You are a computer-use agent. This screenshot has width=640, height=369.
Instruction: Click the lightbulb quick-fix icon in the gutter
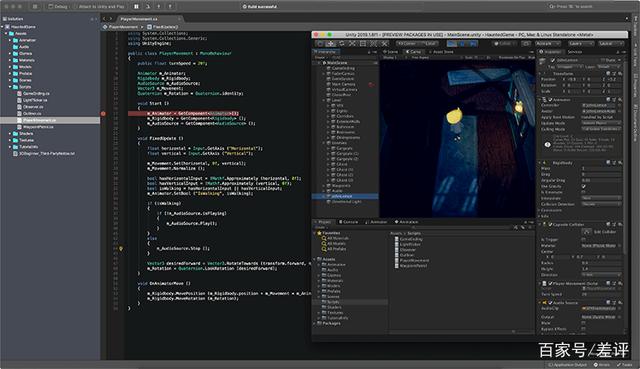pos(121,248)
